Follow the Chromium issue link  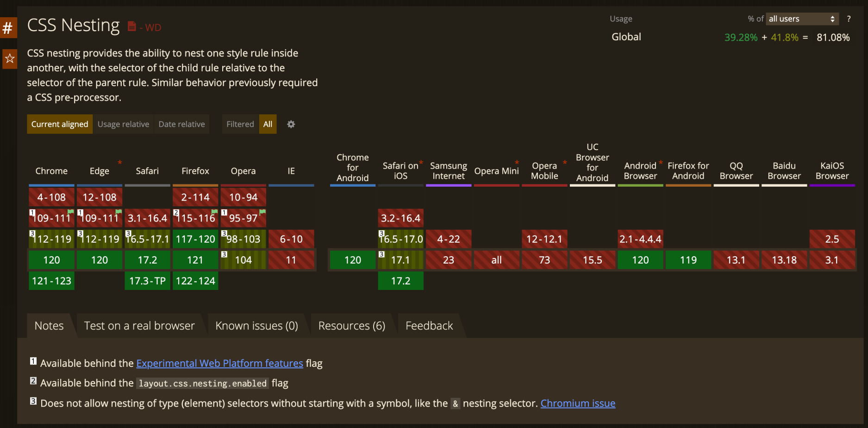tap(578, 403)
